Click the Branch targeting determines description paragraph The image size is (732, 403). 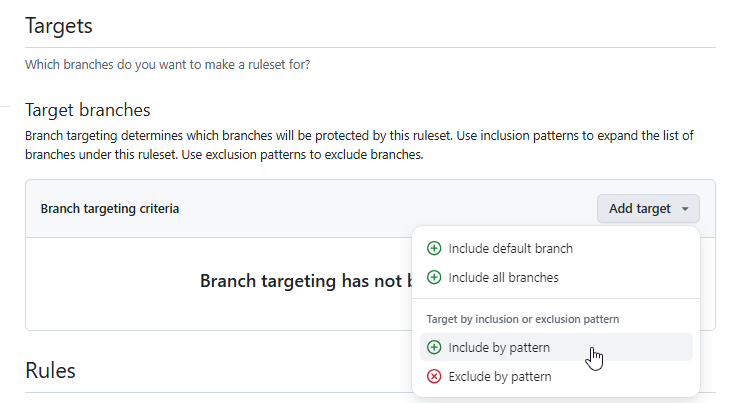pos(359,145)
